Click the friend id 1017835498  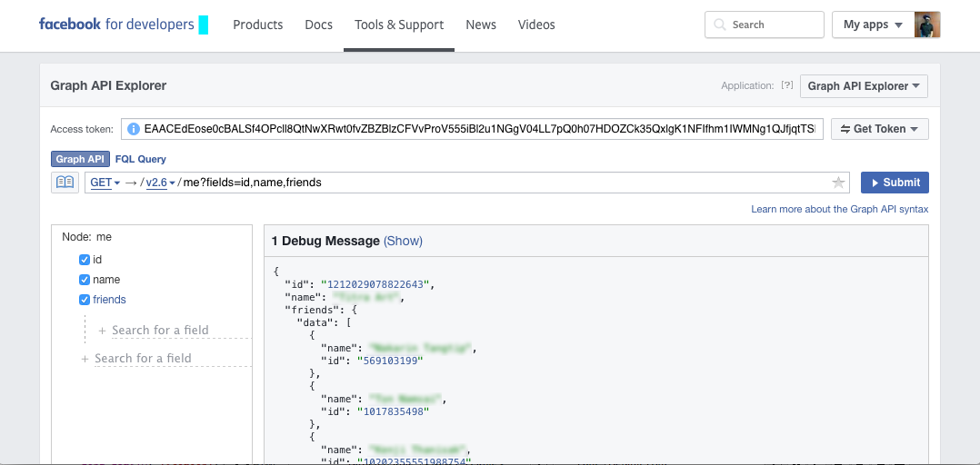(393, 411)
